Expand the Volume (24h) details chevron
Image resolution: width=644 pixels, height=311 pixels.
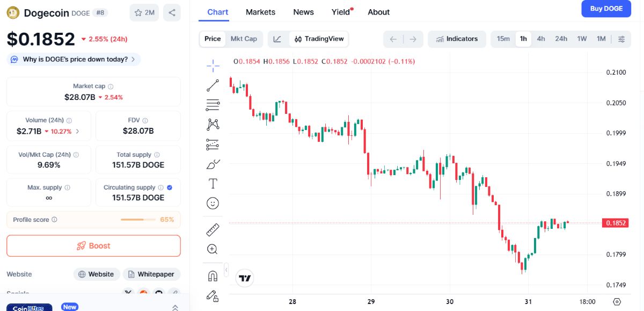coord(78,131)
